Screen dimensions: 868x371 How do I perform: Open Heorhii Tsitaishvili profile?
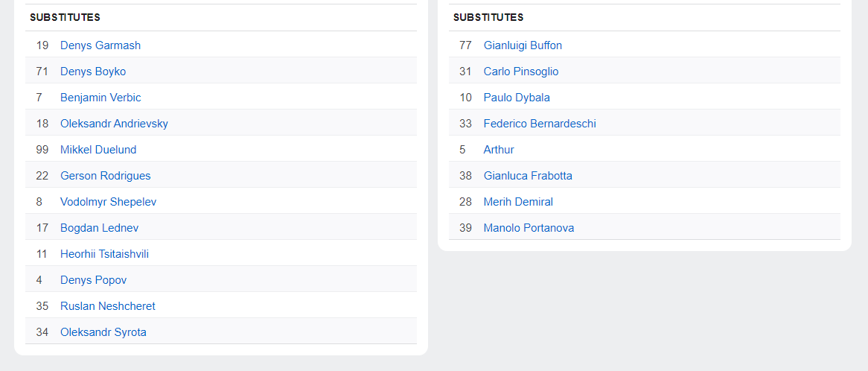pos(104,254)
